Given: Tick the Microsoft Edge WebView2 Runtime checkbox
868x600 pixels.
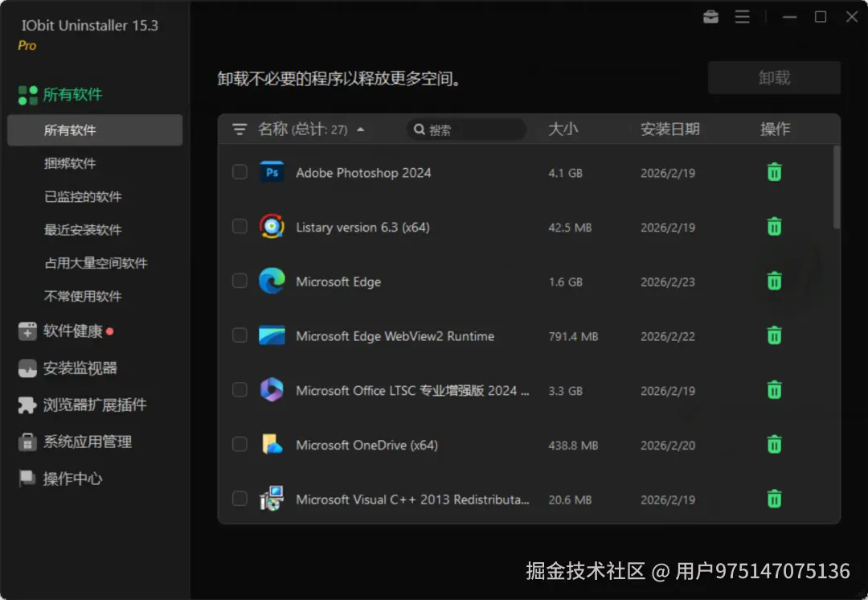Looking at the screenshot, I should click(240, 335).
